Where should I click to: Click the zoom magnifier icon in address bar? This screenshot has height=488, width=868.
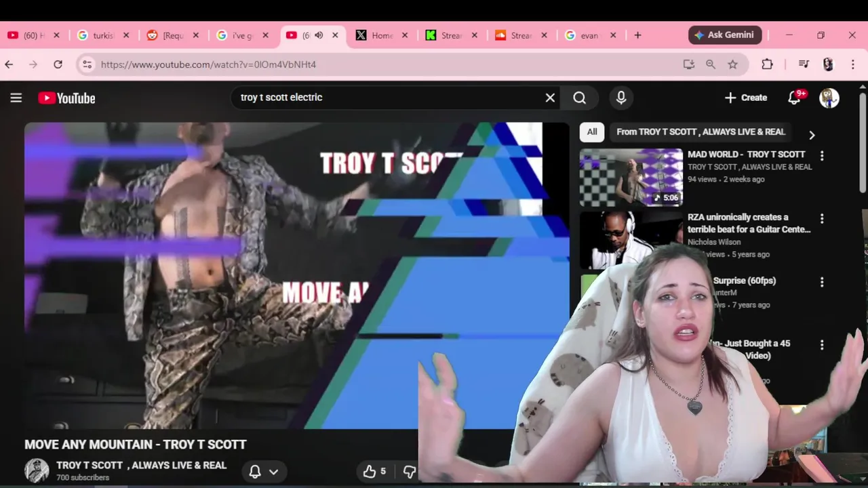(x=710, y=64)
